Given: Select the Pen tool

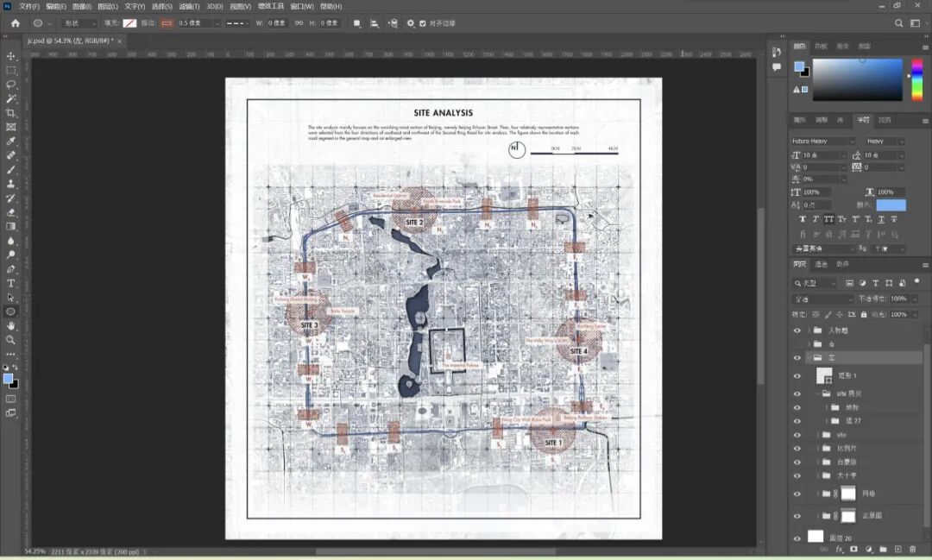Looking at the screenshot, I should 10,269.
